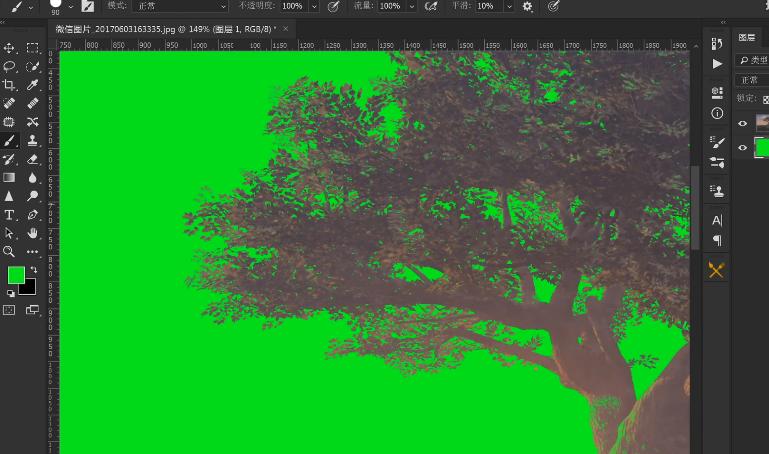Click the opacity 100% value field
The height and width of the screenshot is (454, 769).
point(294,6)
